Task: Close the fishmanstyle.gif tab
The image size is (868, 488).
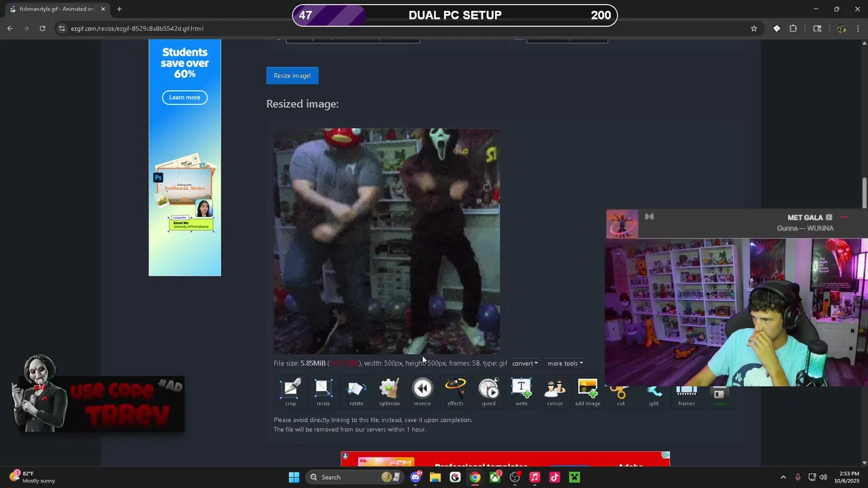Action: [x=103, y=9]
